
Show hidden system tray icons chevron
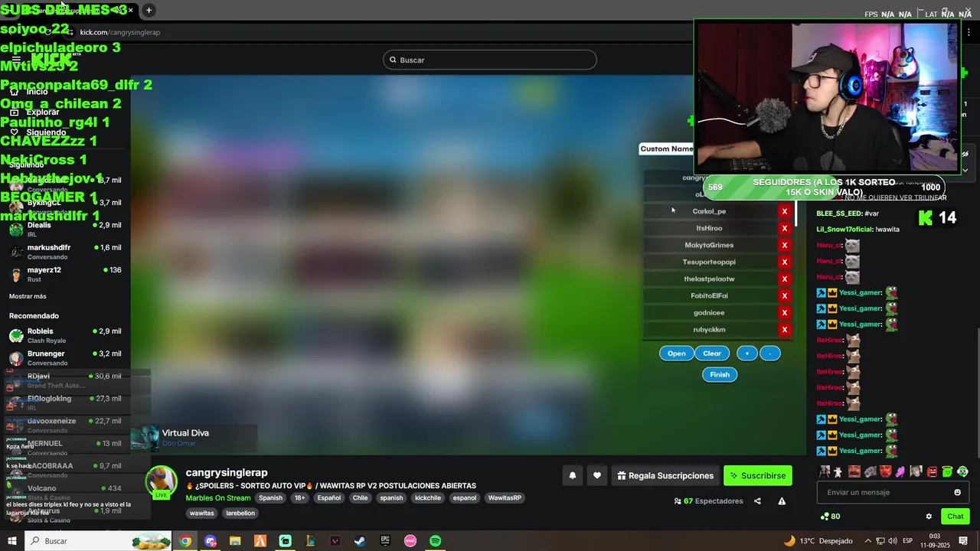867,541
